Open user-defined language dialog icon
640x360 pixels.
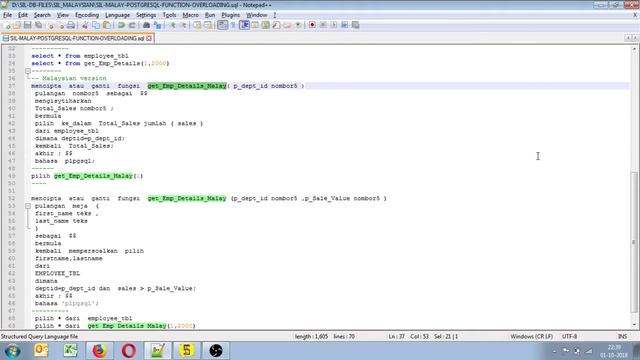pyautogui.click(x=255, y=25)
